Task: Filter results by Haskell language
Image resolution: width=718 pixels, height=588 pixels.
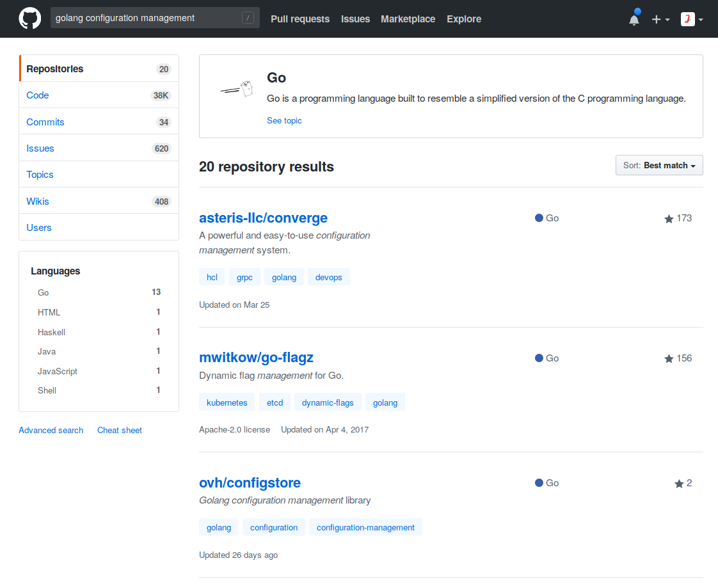Action: 99,332
